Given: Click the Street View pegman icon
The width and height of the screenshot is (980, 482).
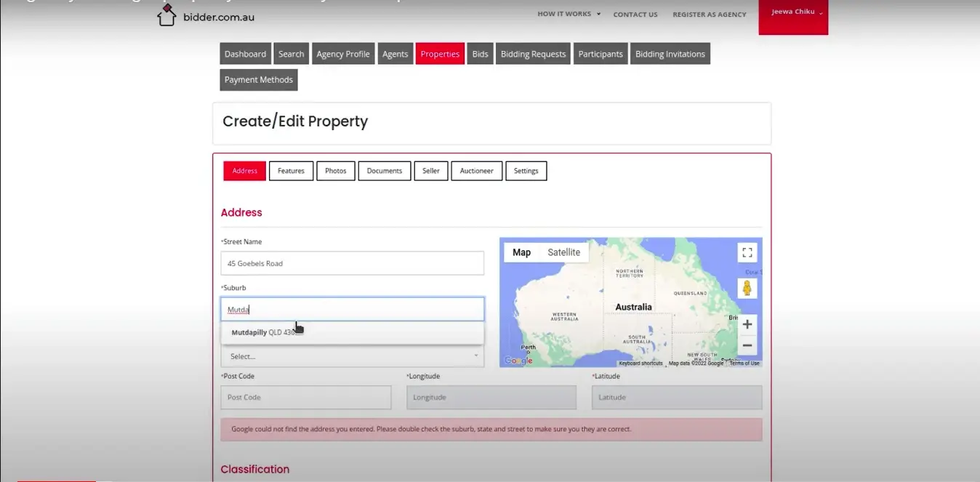Looking at the screenshot, I should [x=747, y=288].
